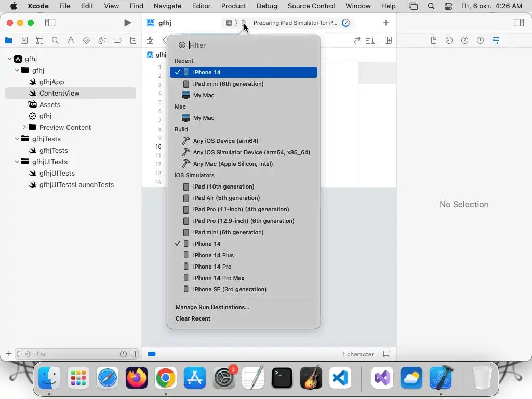Choose Any Mac (Apple Silicon, Intel)
532x399 pixels.
click(x=243, y=164)
